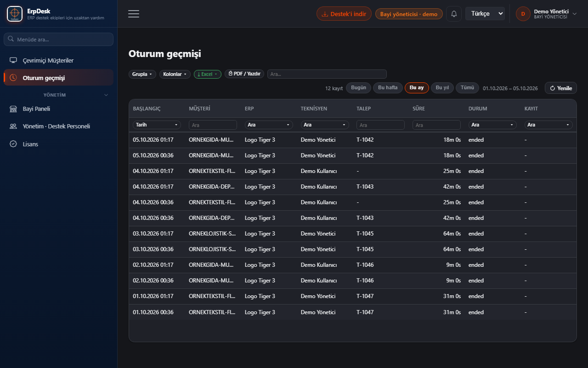Go to Çevrimiçi Müşteriler menu item
This screenshot has height=368, width=588.
[58, 61]
